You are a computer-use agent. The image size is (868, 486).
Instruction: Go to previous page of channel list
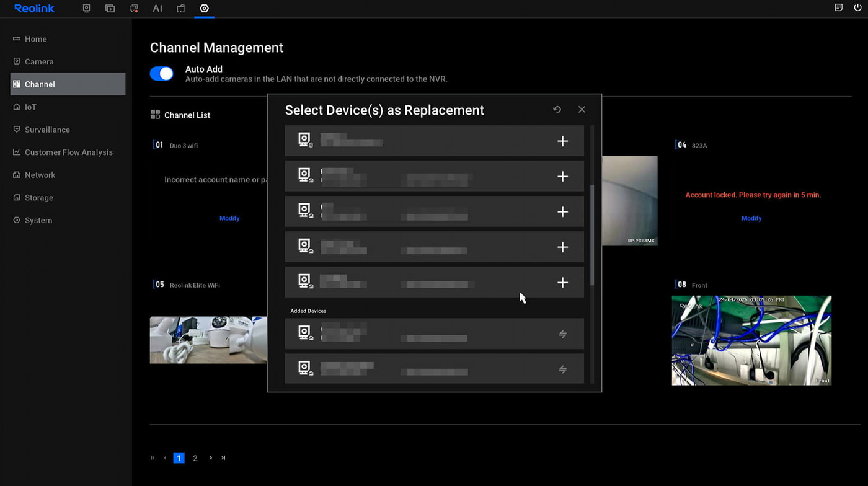[x=165, y=458]
